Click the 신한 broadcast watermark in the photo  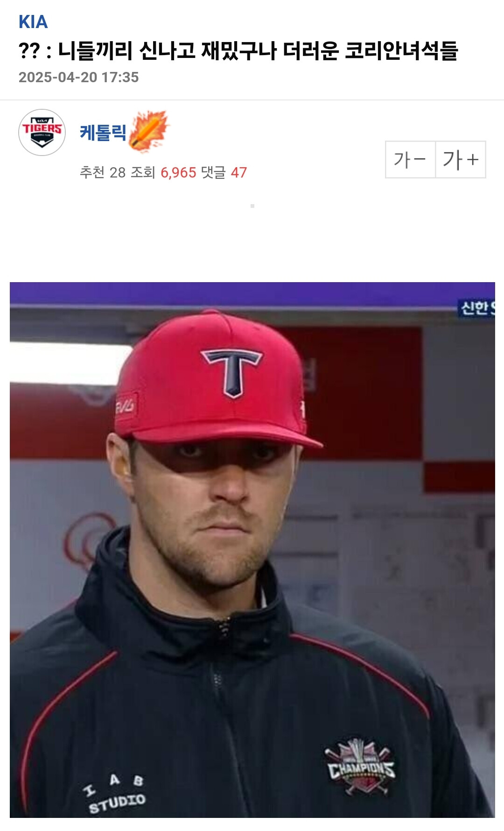coord(477,308)
